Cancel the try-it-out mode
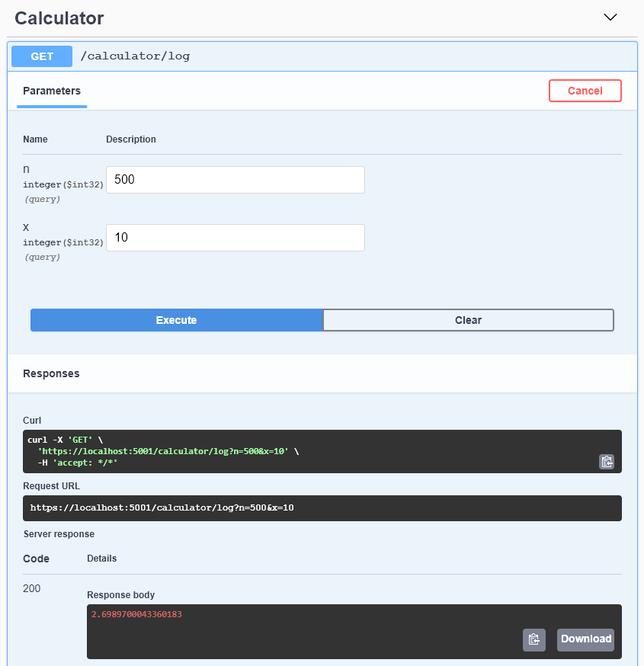Viewport: 644px width, 666px height. (x=585, y=91)
